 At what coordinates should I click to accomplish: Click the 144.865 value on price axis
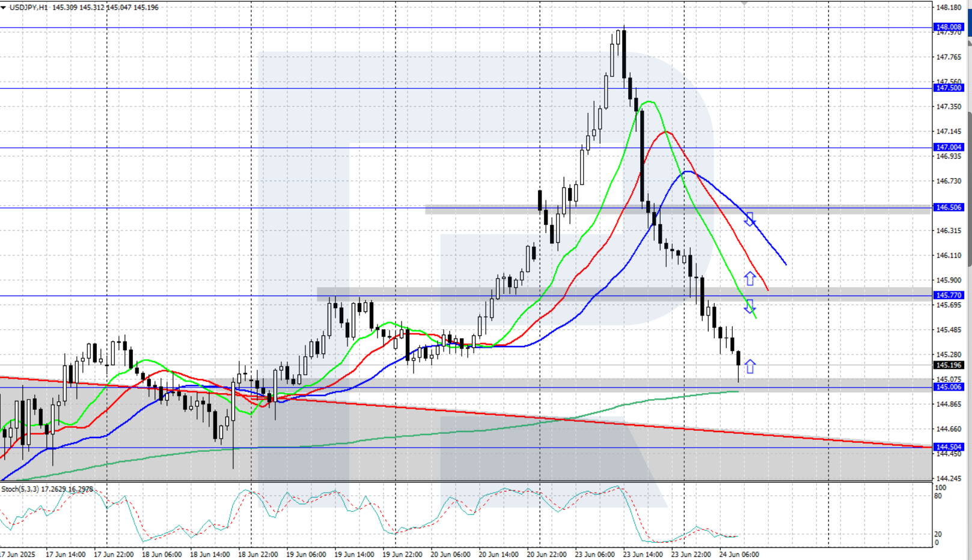[949, 404]
